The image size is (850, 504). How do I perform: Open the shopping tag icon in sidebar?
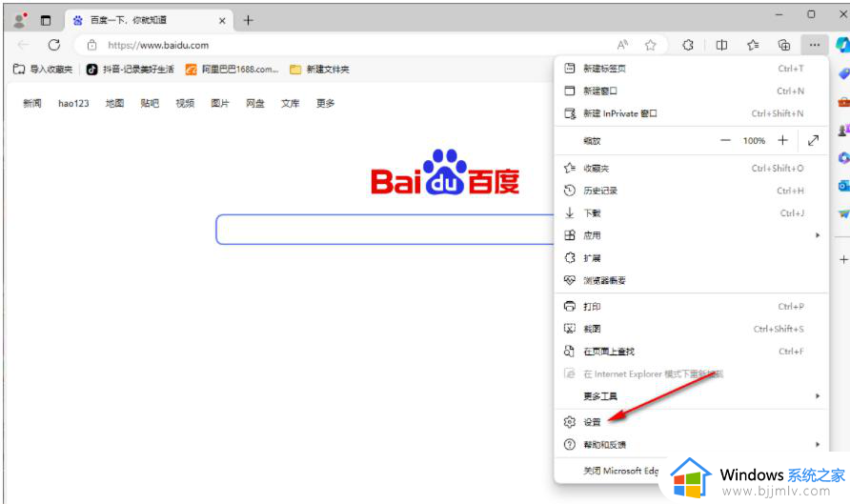click(x=843, y=73)
